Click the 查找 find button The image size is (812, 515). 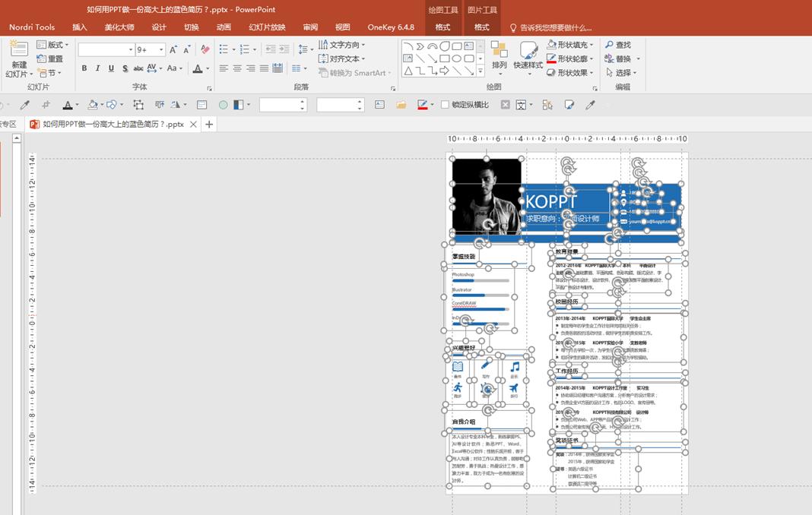[x=618, y=45]
